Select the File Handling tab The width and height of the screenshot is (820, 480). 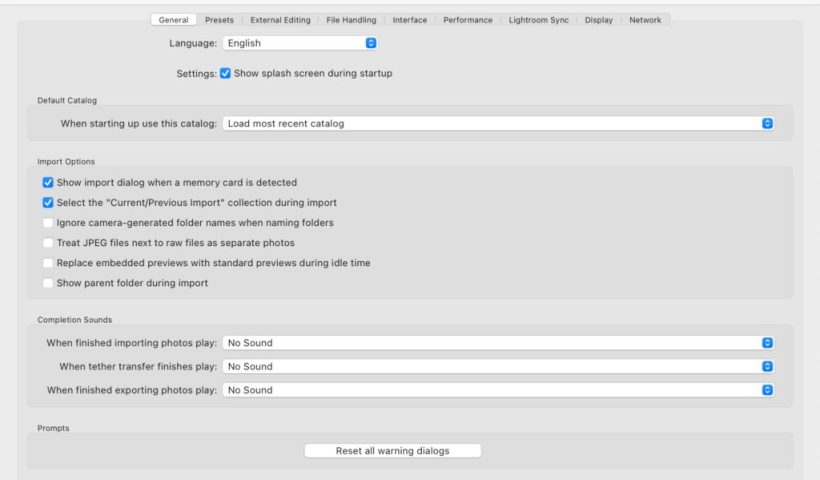tap(349, 20)
